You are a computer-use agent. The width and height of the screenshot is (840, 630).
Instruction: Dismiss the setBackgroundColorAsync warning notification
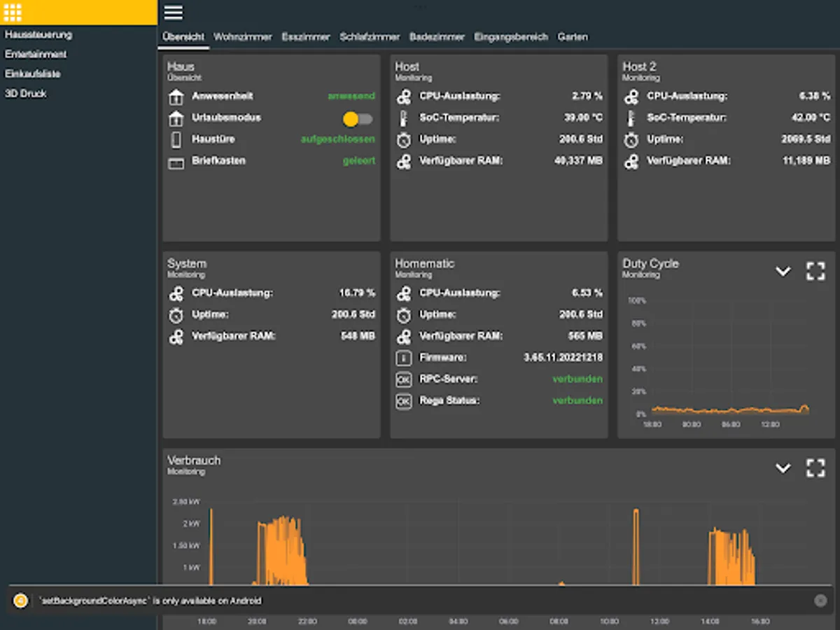pos(820,601)
